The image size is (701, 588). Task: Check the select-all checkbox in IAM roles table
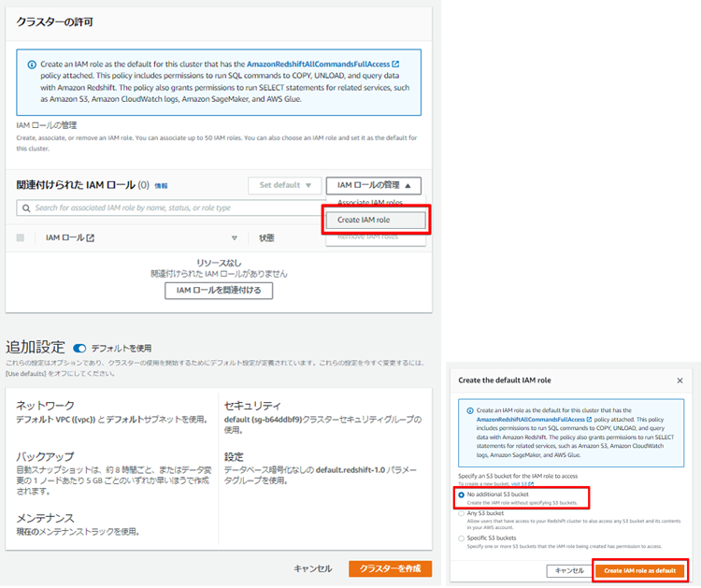pyautogui.click(x=21, y=238)
